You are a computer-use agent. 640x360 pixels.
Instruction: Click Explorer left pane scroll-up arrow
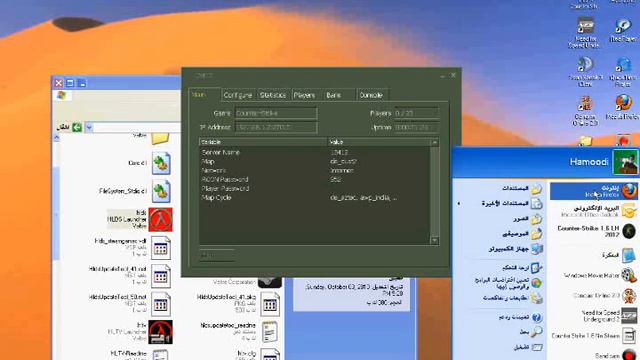pyautogui.click(x=56, y=138)
